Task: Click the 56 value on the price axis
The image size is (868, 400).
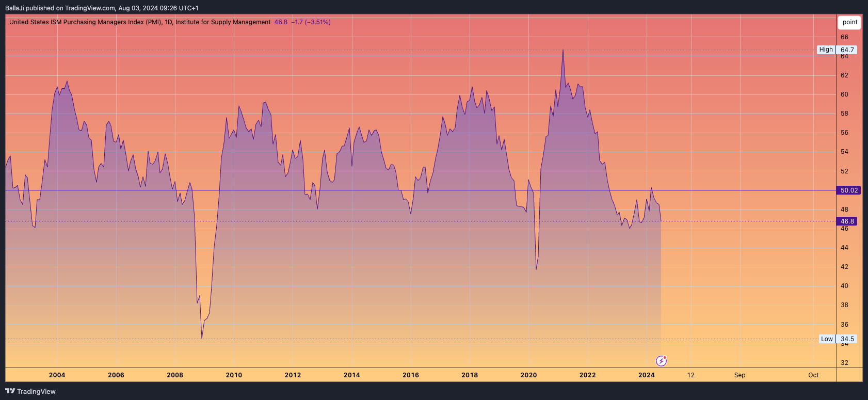Action: click(x=844, y=133)
